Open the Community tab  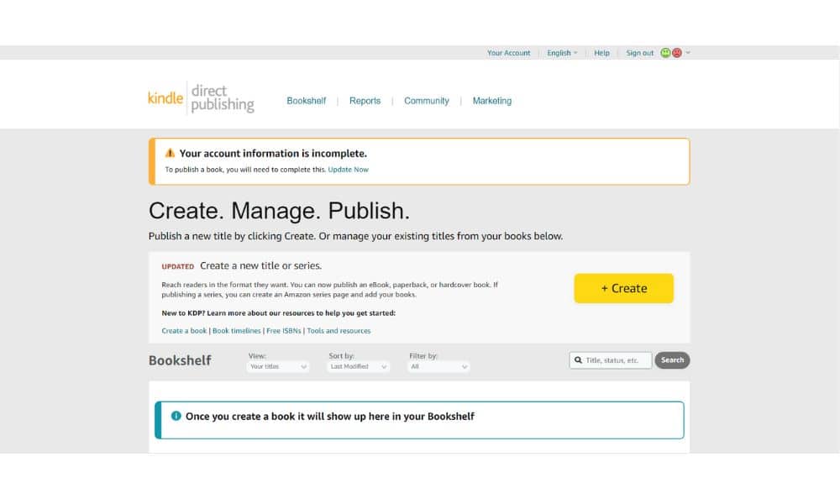point(427,101)
